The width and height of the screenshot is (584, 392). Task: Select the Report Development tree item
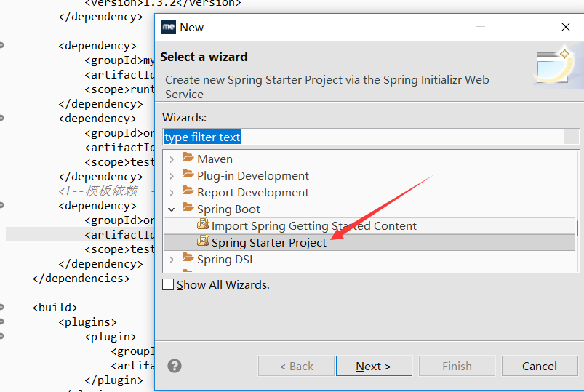253,192
